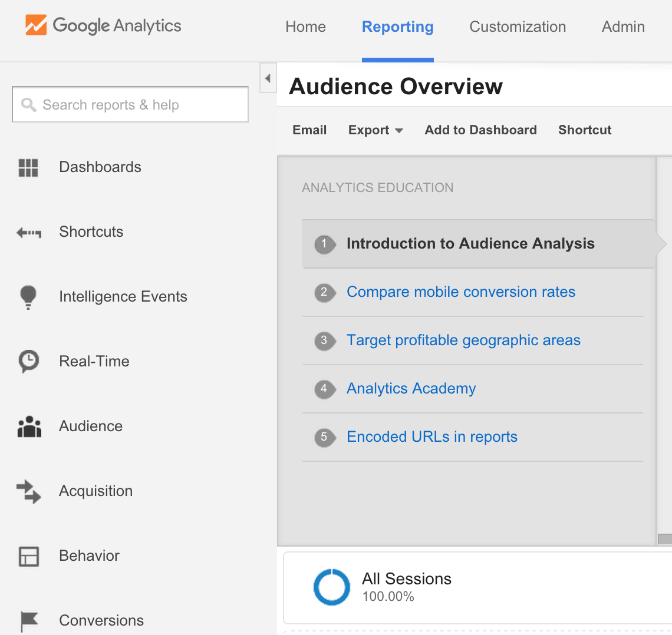The image size is (672, 635).
Task: Switch to the Admin tab
Action: 623,27
